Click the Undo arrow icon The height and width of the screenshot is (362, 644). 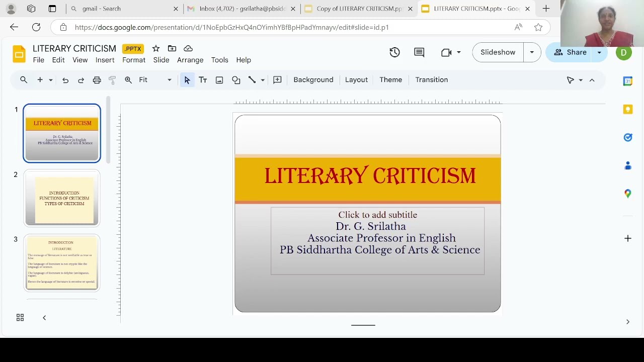coord(65,80)
